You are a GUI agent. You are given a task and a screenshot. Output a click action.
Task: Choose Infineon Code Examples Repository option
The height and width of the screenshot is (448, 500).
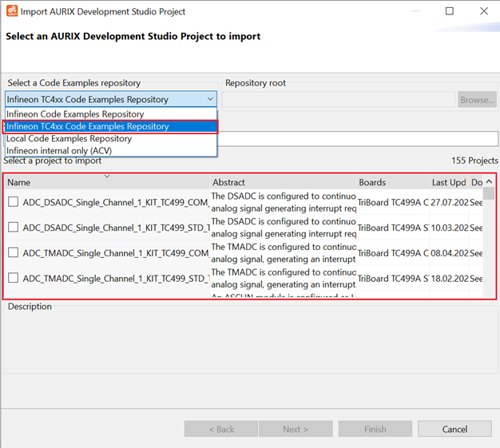(111, 114)
